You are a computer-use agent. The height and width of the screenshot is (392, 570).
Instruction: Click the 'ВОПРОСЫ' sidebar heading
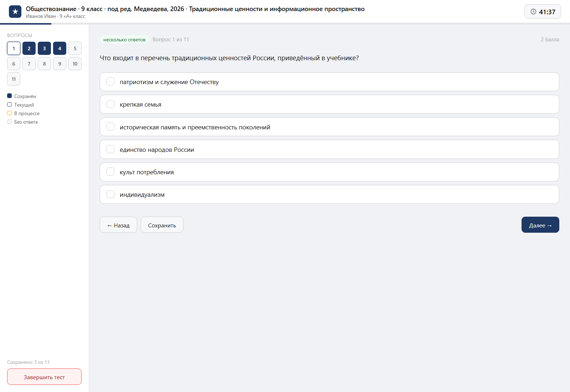20,35
